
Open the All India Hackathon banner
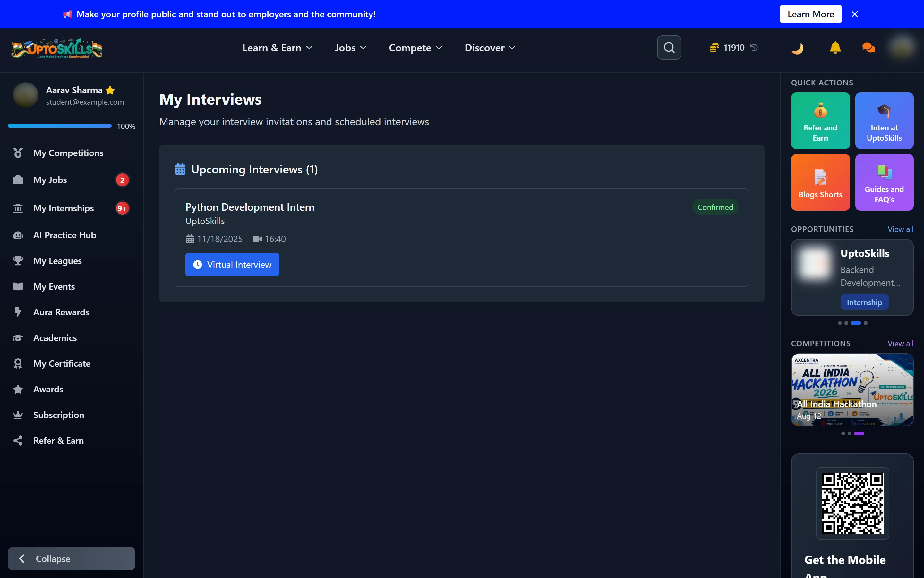[852, 390]
